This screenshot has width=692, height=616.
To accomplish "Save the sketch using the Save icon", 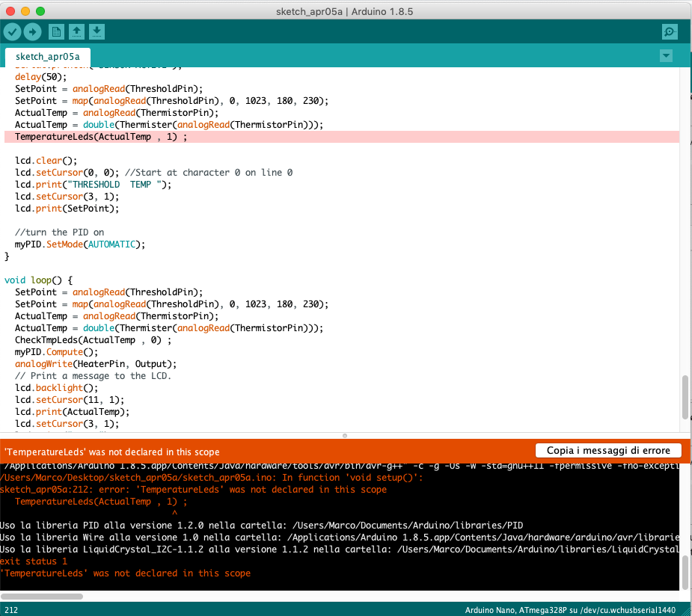I will tap(97, 31).
